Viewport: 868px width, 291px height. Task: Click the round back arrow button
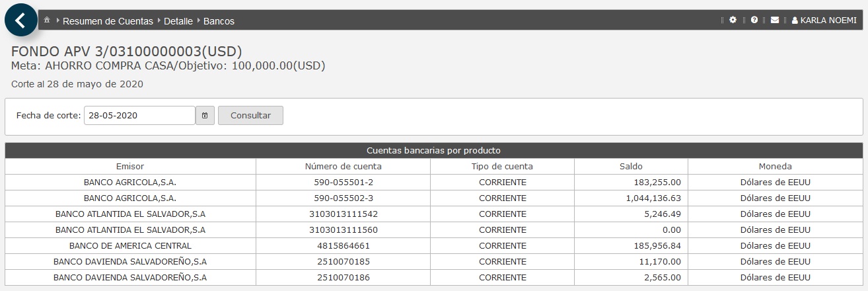coord(21,20)
